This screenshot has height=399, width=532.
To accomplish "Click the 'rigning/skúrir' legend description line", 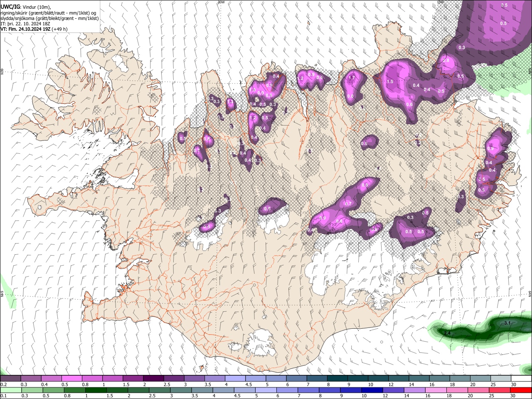I will tap(49, 13).
